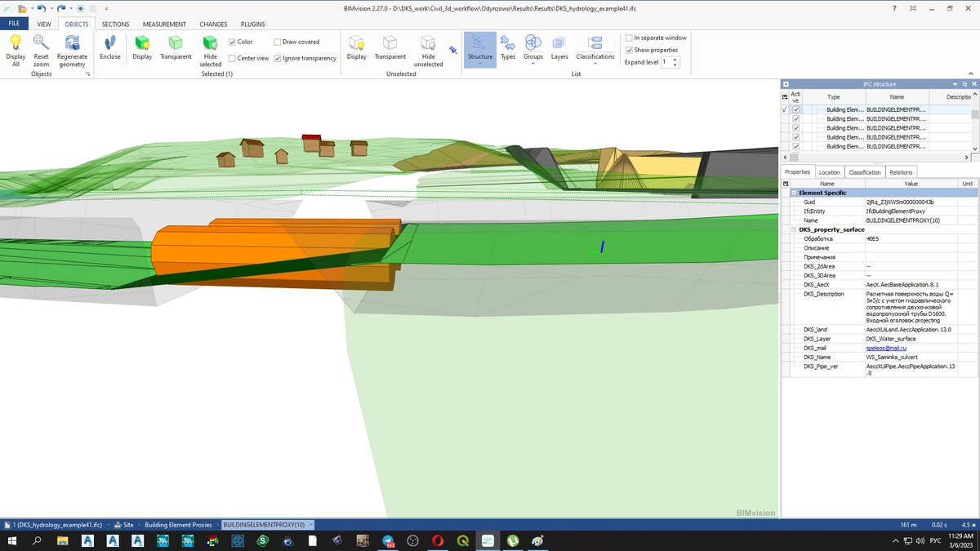Image resolution: width=980 pixels, height=551 pixels.
Task: Sort IFC structure by the Type column header
Action: tap(833, 96)
